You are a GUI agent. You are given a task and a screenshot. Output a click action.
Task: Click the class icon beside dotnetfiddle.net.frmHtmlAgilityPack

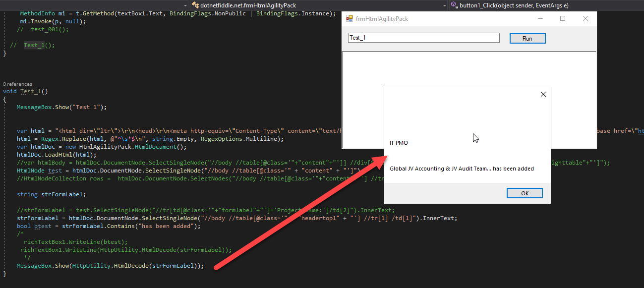[x=195, y=5]
